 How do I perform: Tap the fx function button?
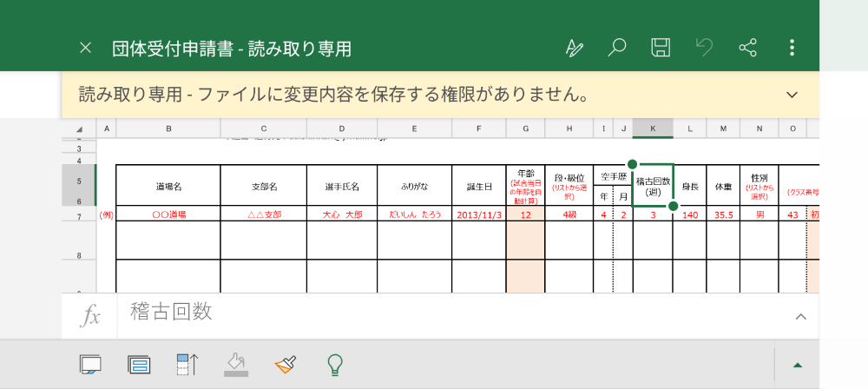(90, 316)
